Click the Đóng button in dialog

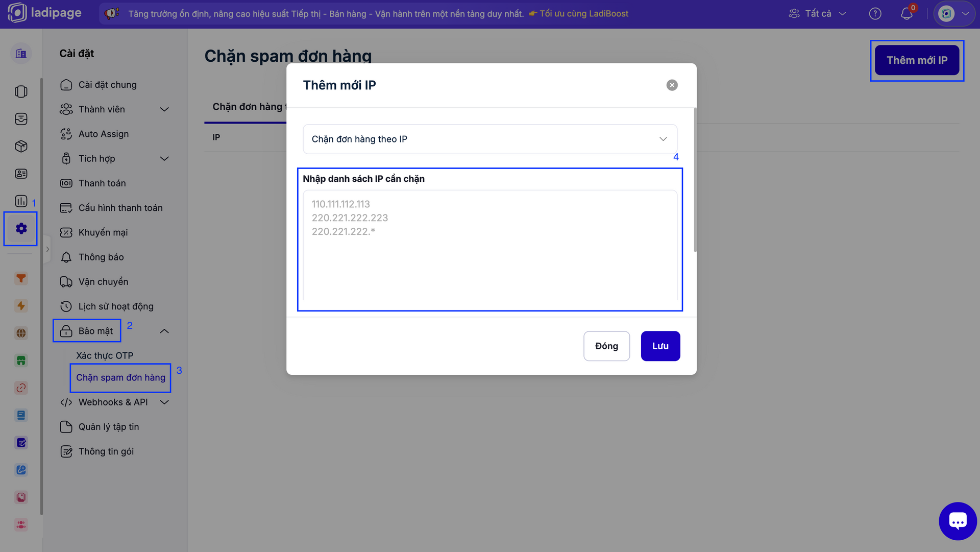[x=606, y=346]
